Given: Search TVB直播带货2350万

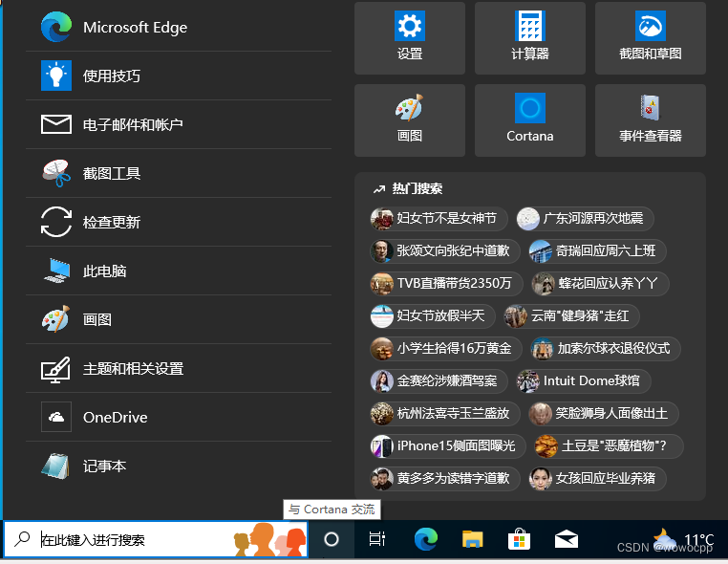Looking at the screenshot, I should pyautogui.click(x=446, y=283).
